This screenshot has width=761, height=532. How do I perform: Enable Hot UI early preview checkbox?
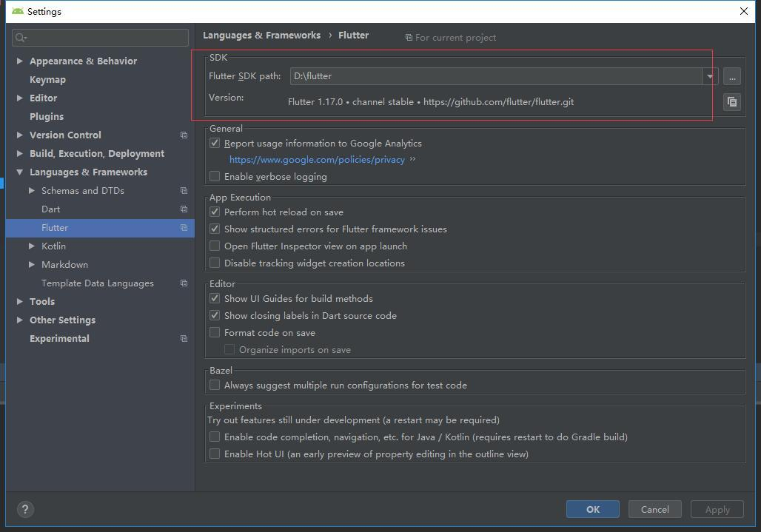coord(215,454)
